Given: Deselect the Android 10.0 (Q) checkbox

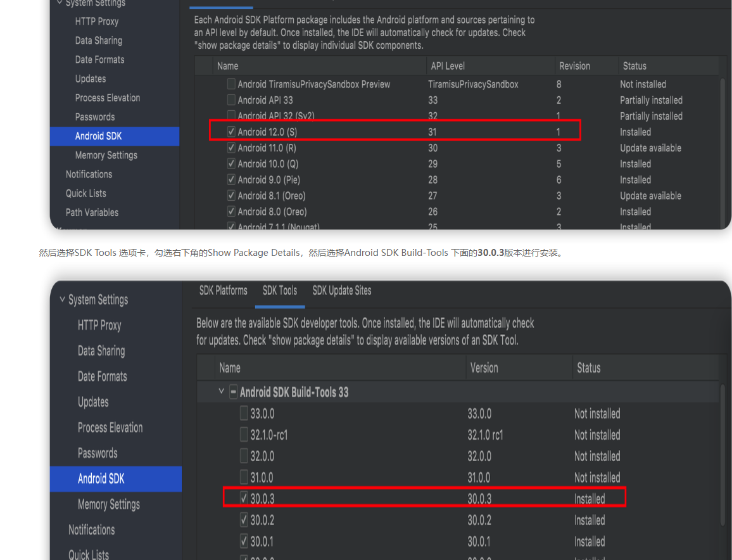Looking at the screenshot, I should 232,163.
